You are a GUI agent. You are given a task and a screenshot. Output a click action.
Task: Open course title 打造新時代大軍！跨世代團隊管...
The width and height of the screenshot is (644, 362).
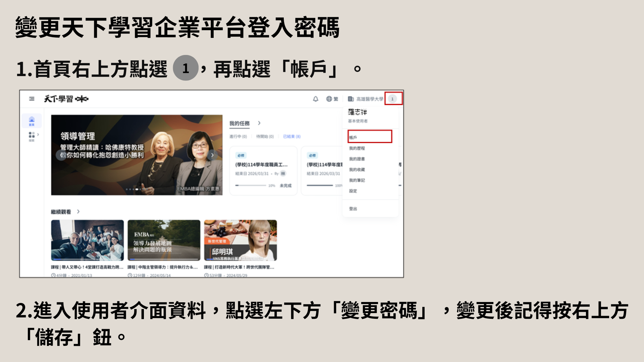point(239,267)
